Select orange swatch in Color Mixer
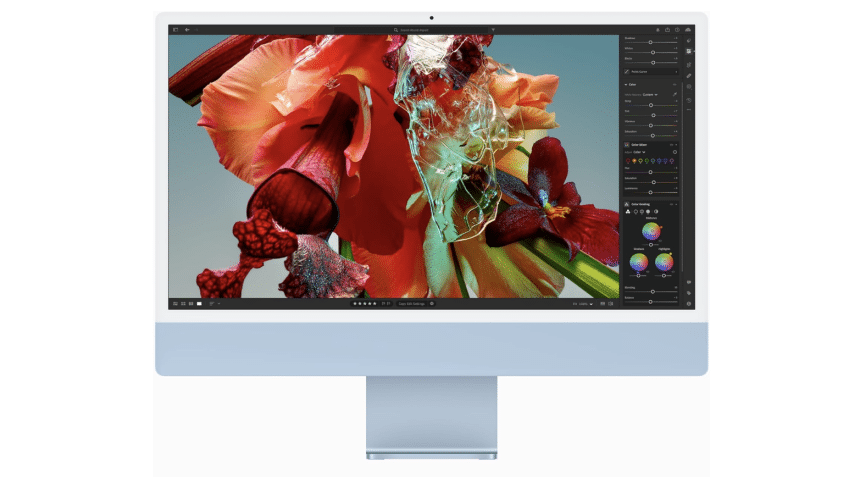This screenshot has width=860, height=477. [x=634, y=161]
